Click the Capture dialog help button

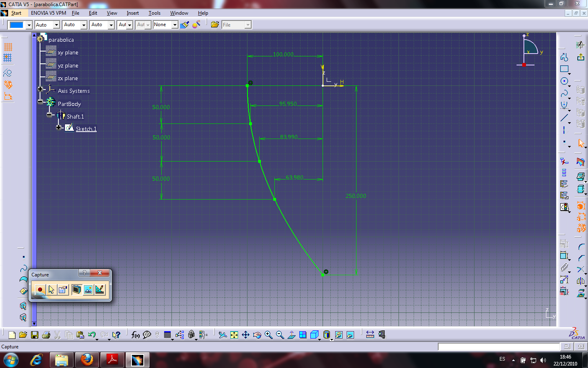pyautogui.click(x=84, y=273)
